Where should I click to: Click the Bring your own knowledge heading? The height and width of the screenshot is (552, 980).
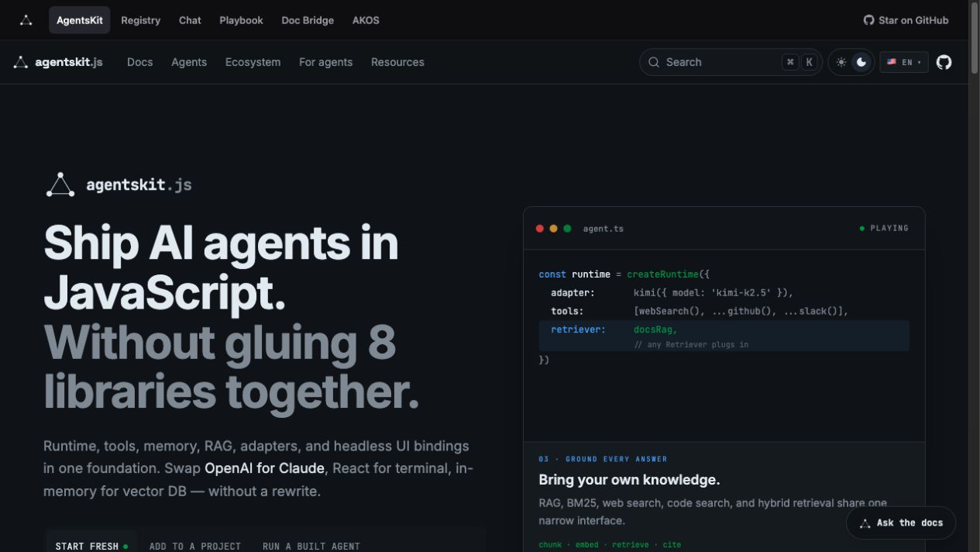(x=629, y=480)
